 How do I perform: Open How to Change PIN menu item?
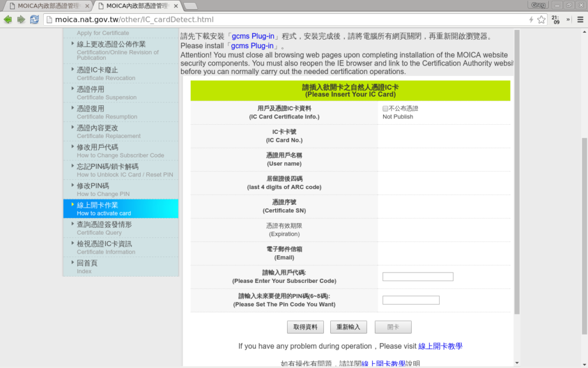[x=103, y=194]
